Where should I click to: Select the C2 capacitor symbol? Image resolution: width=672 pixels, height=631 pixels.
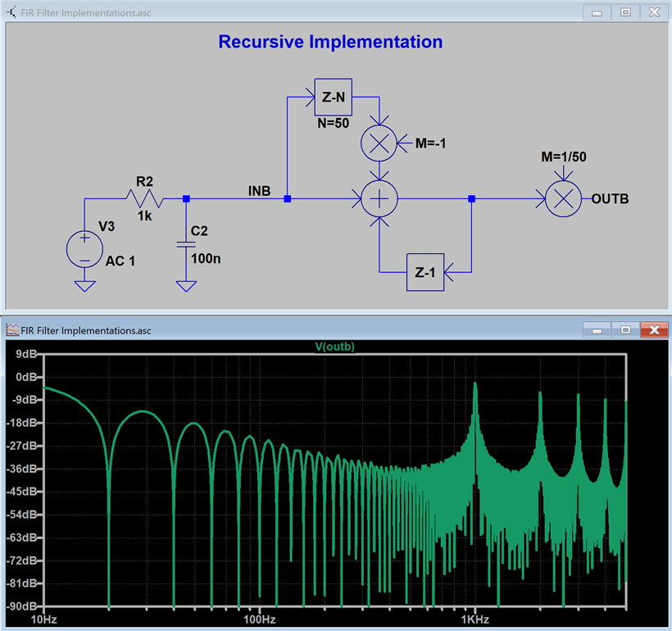[186, 244]
